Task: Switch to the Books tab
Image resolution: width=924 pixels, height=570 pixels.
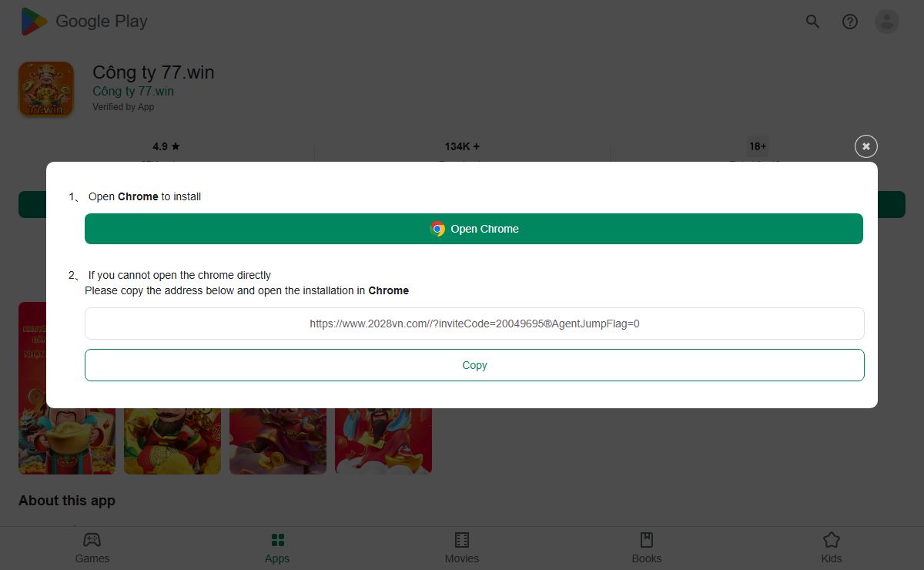Action: [647, 548]
